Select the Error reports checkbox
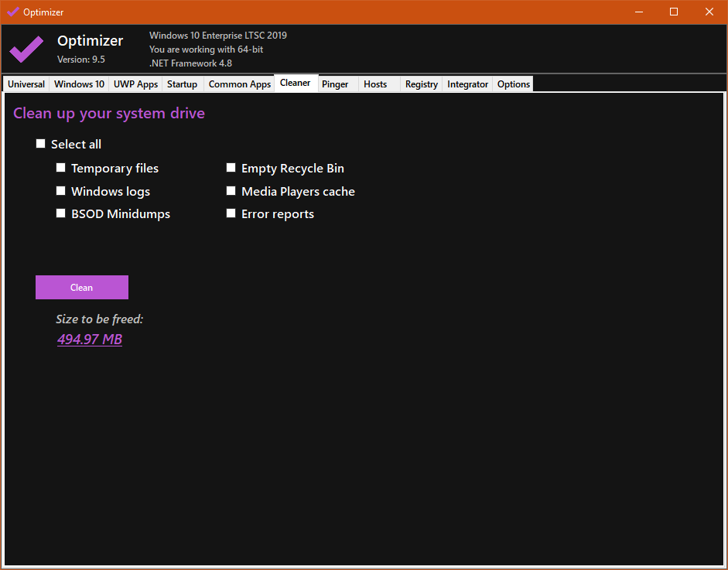The width and height of the screenshot is (728, 570). tap(231, 213)
